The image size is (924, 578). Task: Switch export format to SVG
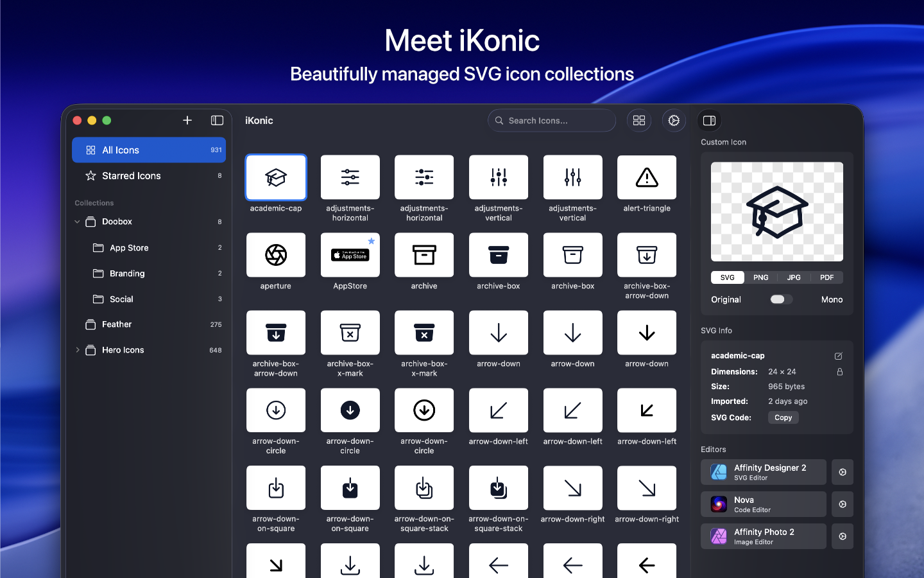click(728, 277)
